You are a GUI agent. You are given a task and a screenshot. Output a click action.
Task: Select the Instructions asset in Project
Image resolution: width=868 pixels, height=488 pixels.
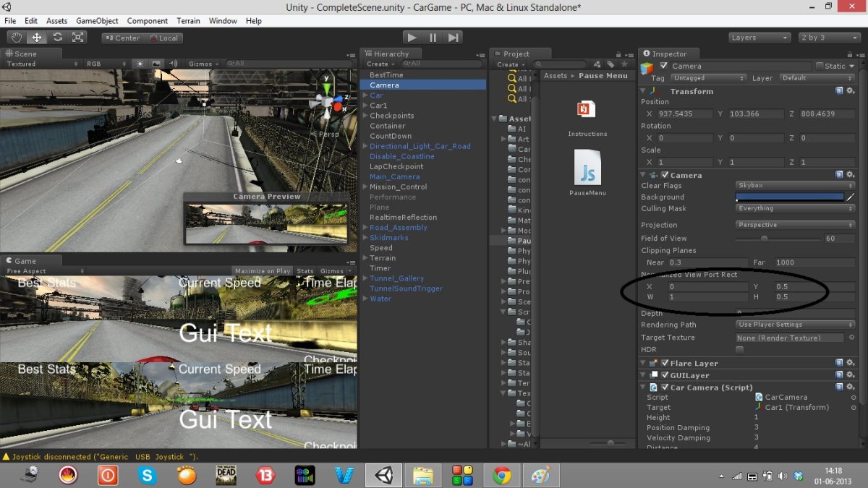[x=587, y=116]
